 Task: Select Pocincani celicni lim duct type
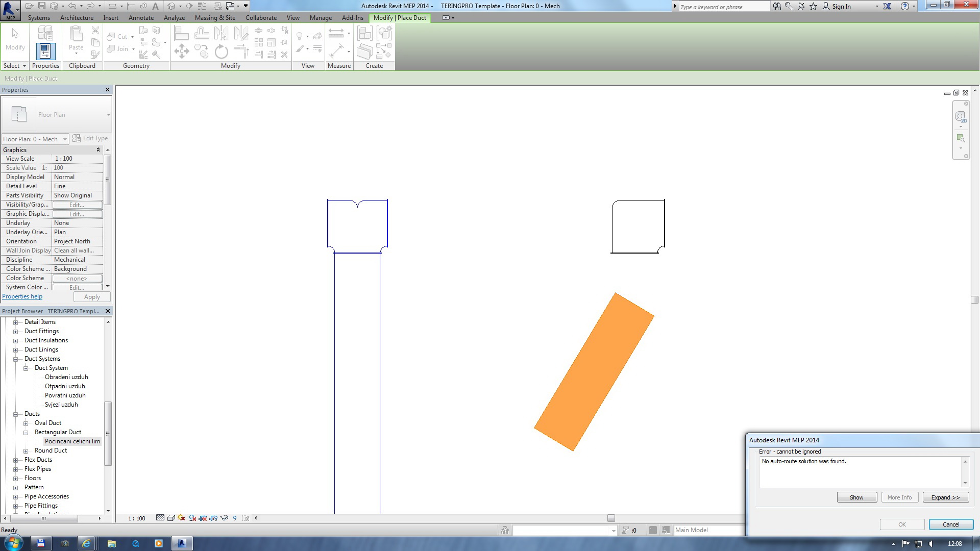tap(72, 441)
